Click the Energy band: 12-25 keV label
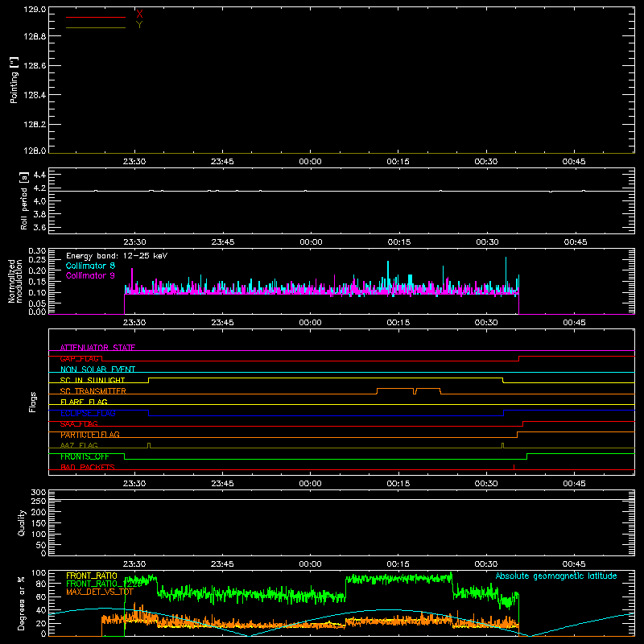Viewport: 644px width, 644px height. click(117, 256)
